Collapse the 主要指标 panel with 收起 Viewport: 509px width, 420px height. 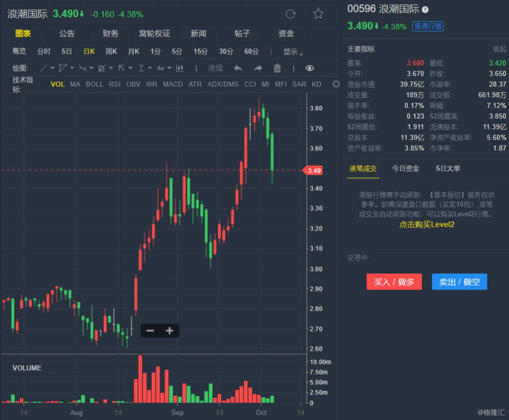[499, 49]
